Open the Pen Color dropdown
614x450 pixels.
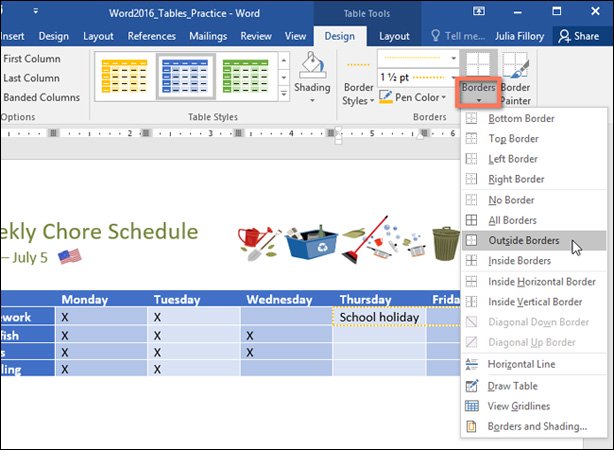coord(423,97)
